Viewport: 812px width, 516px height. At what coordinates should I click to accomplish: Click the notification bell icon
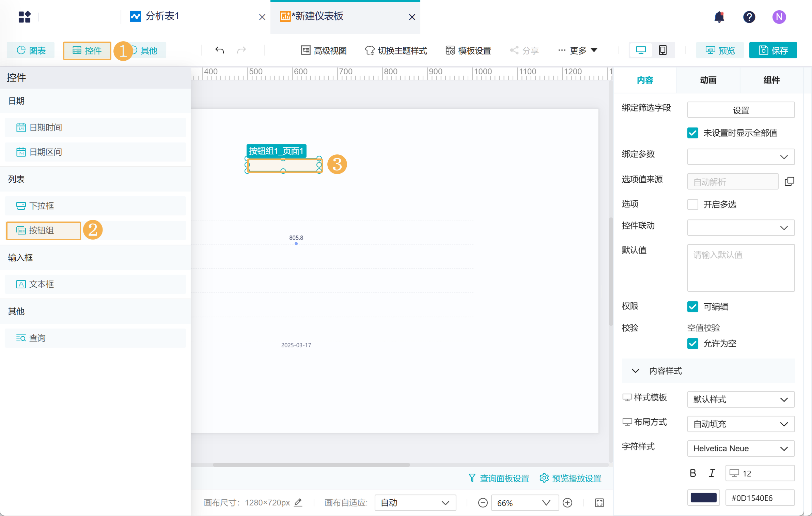click(719, 17)
